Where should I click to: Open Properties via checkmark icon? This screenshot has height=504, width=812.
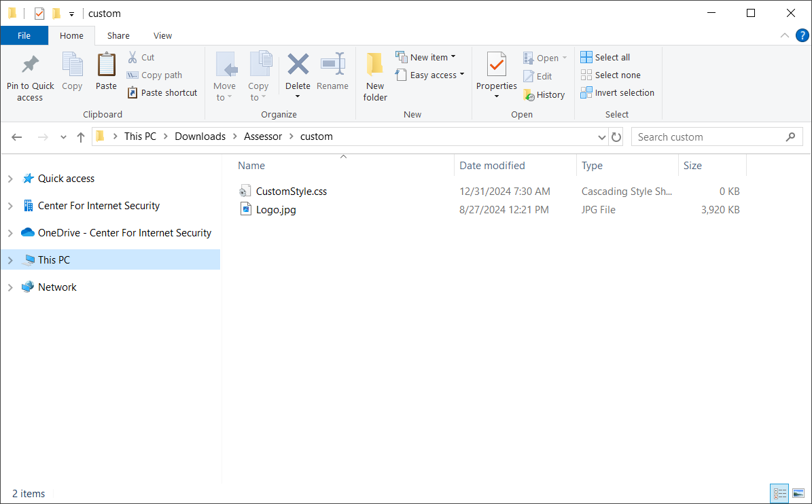[496, 65]
